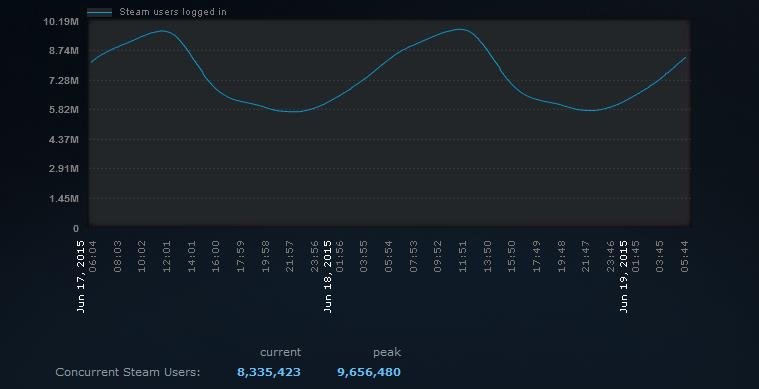The height and width of the screenshot is (389, 759).
Task: Click the 06:04 time label
Action: [93, 256]
